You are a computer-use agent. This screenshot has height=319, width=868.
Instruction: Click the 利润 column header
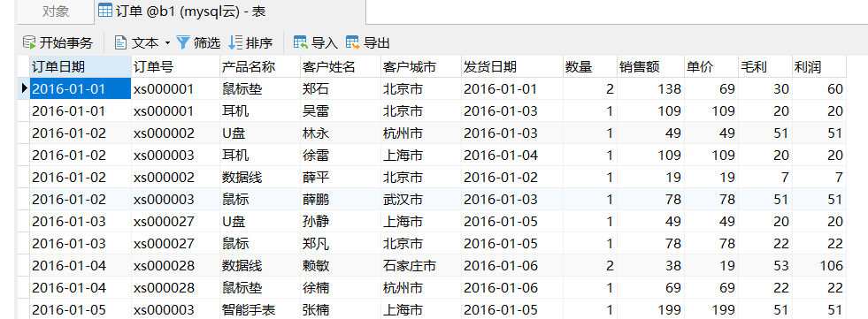click(x=819, y=67)
